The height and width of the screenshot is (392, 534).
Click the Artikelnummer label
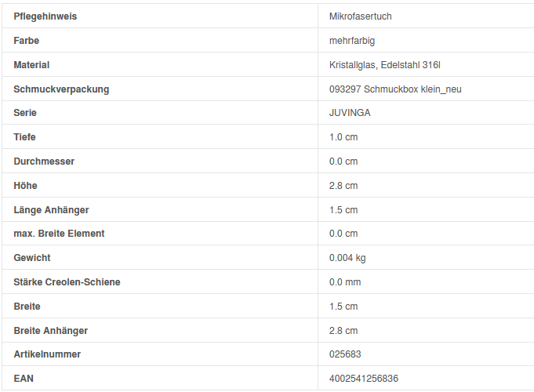[x=47, y=354]
